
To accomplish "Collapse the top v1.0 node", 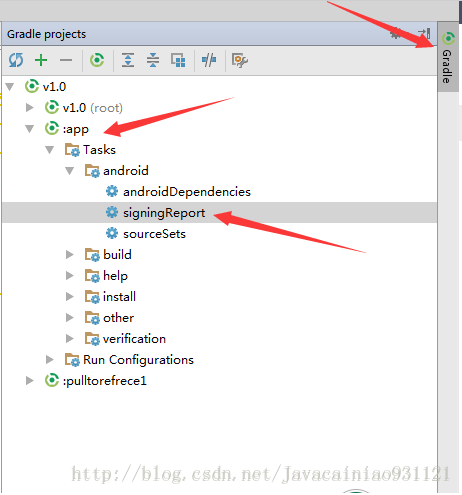I will (10, 87).
